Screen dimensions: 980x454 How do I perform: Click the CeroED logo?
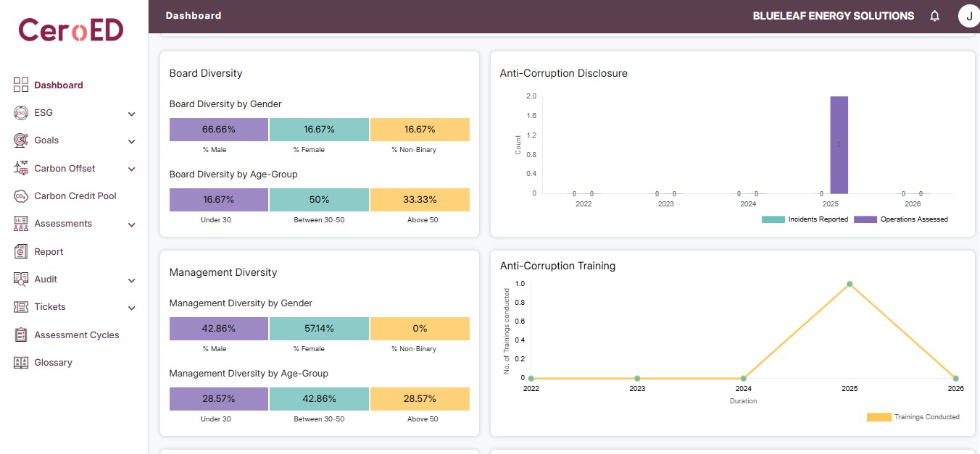71,30
